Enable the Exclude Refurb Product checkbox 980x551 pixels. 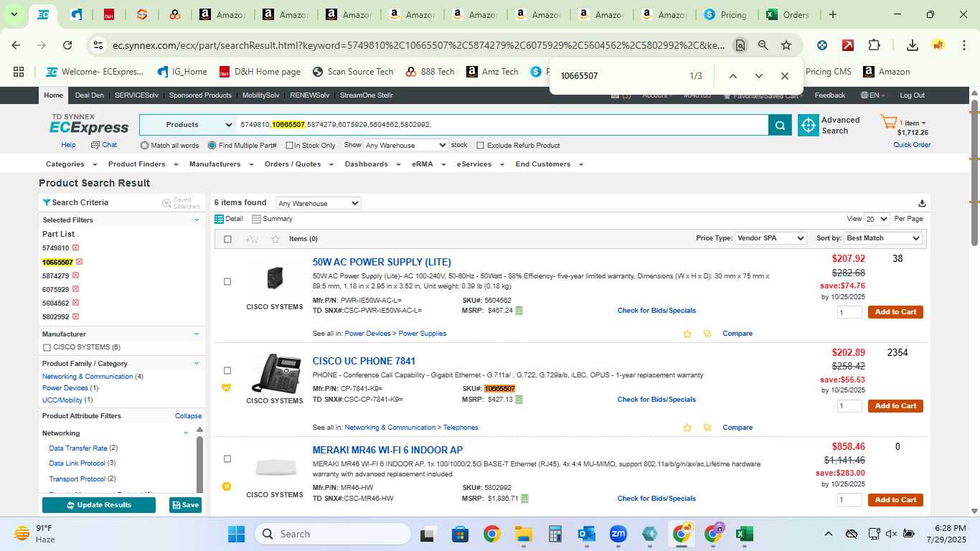(x=481, y=146)
